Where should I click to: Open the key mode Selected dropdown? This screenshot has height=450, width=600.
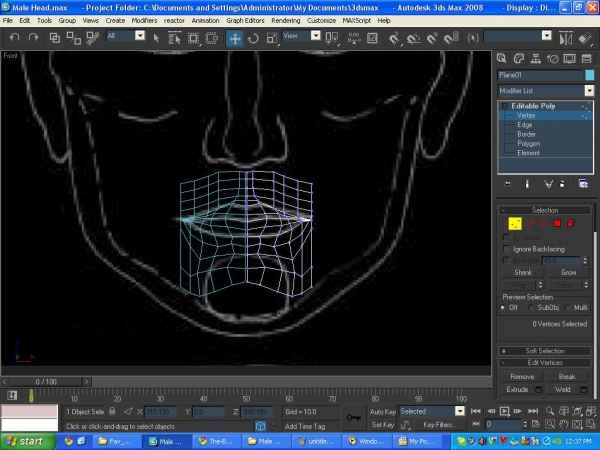pos(460,411)
